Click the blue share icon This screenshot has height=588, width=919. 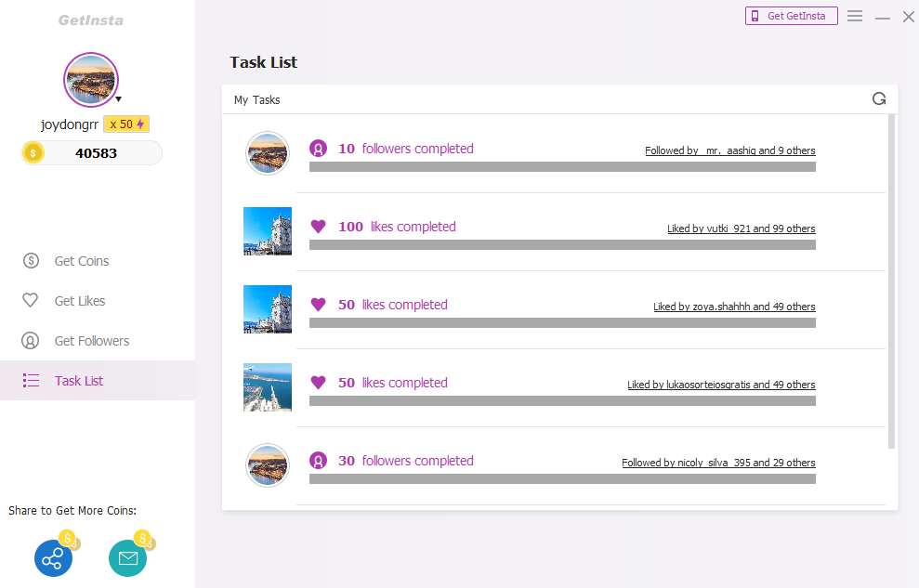point(53,558)
